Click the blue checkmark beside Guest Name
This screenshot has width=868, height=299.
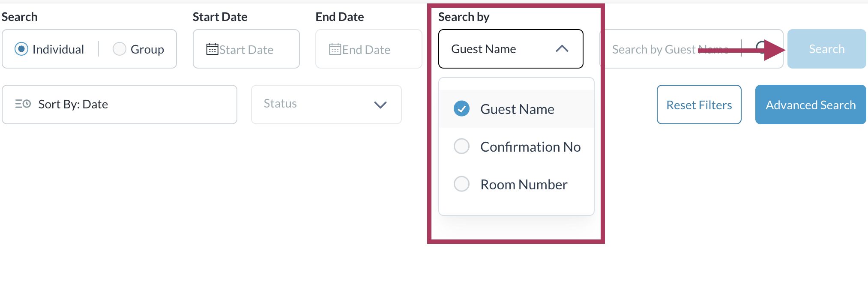(x=461, y=109)
